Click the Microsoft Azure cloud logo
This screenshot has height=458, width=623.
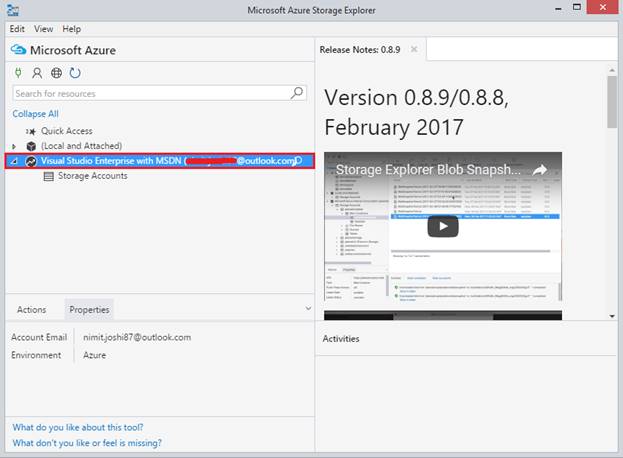[x=18, y=50]
